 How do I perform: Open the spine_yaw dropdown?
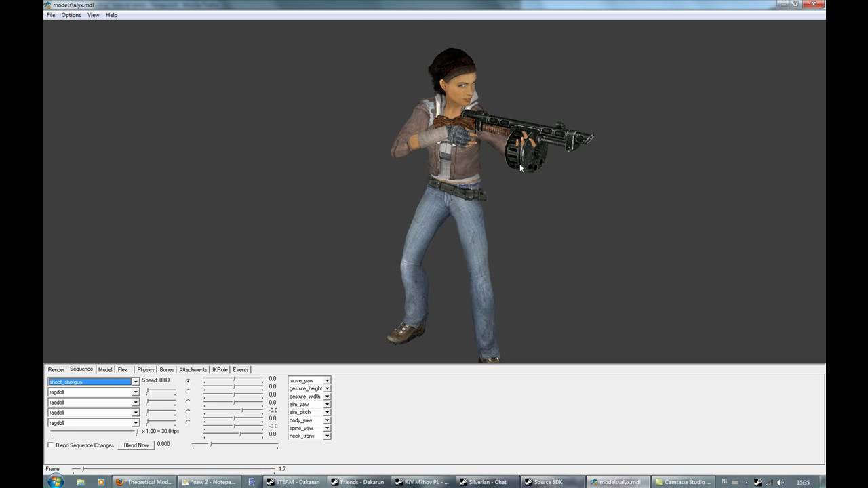point(327,428)
